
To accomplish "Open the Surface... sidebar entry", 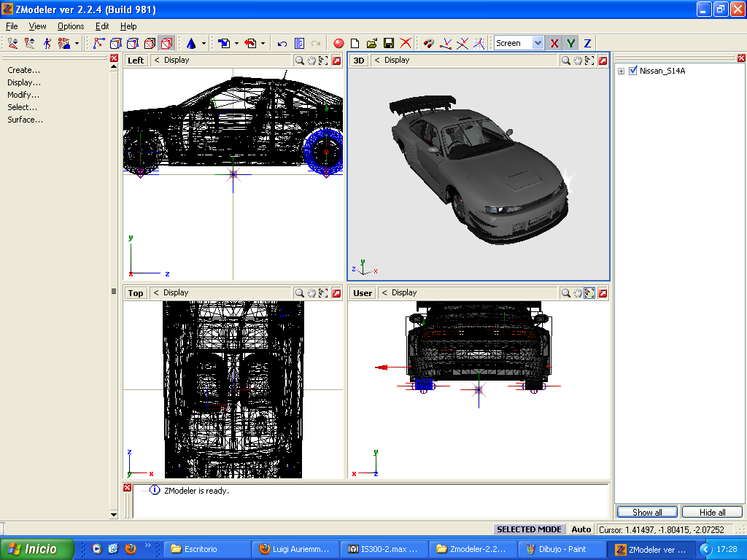I will pyautogui.click(x=24, y=120).
